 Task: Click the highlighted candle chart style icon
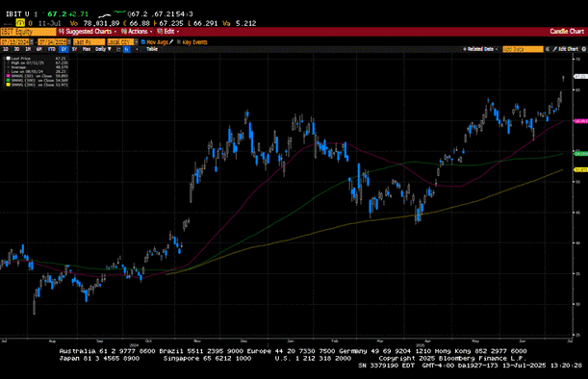tap(127, 49)
